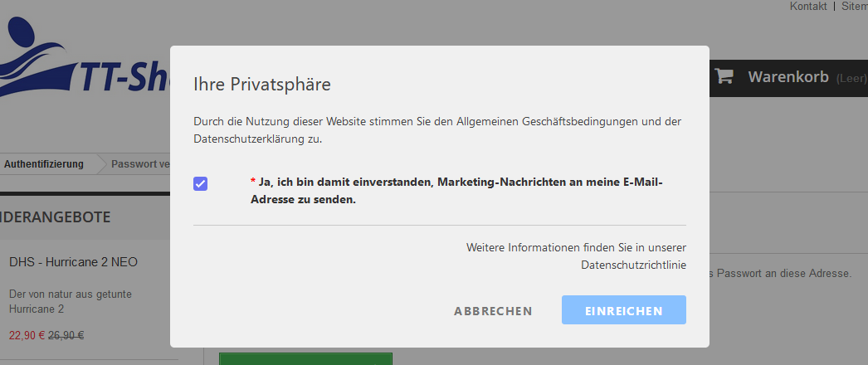The width and height of the screenshot is (868, 365).
Task: Open the Datenschutzrichtlinie link
Action: [633, 265]
